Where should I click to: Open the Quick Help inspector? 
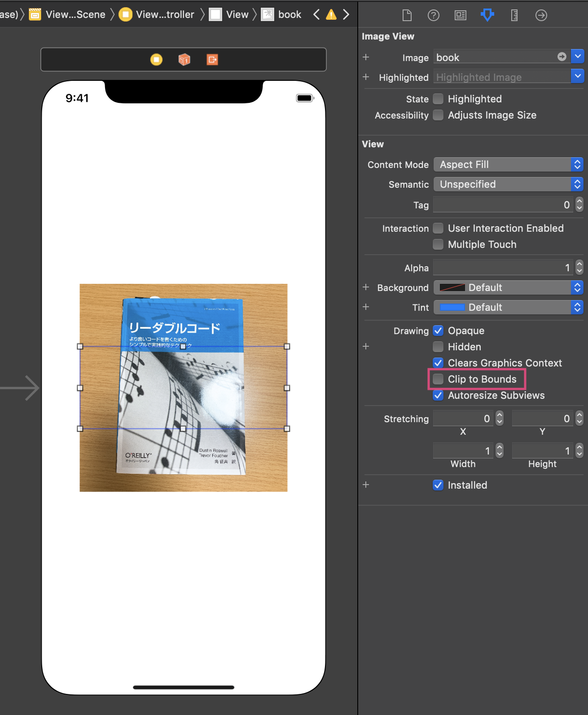(x=434, y=15)
